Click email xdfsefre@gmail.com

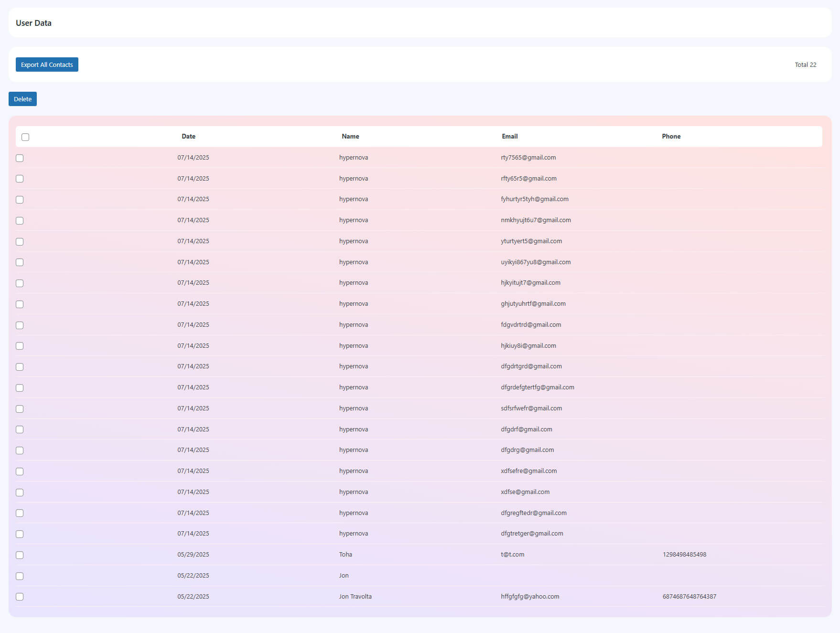point(529,471)
